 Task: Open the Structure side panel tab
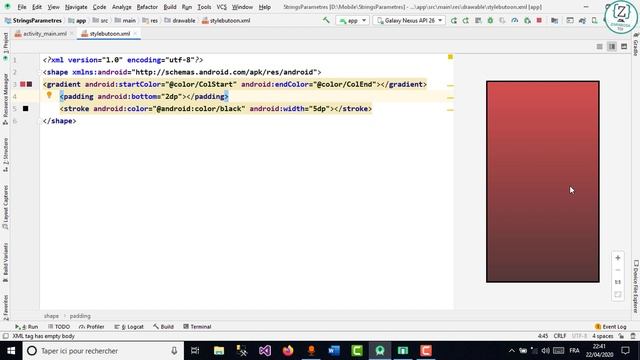coord(5,155)
